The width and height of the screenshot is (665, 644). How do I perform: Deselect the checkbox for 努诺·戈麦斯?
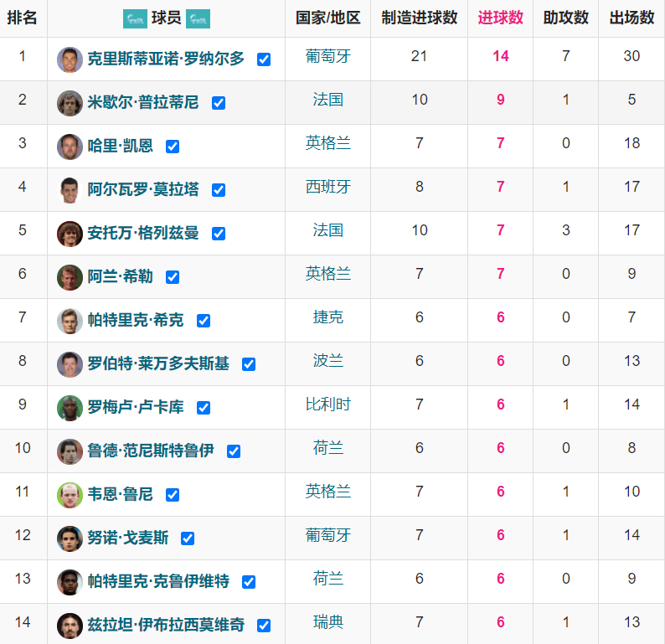(x=188, y=538)
